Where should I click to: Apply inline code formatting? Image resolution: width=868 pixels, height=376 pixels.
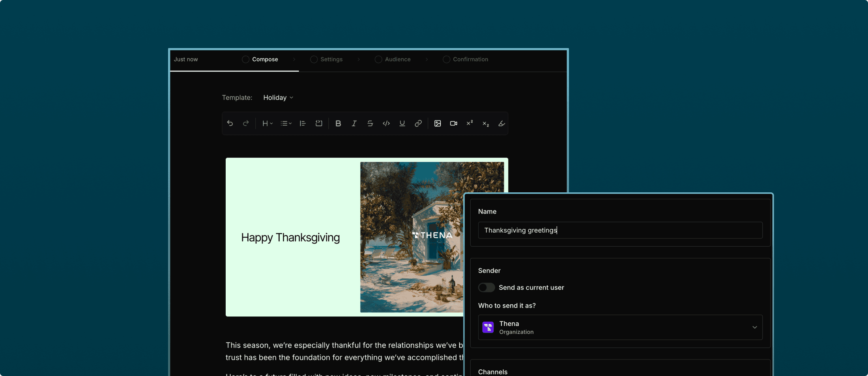[x=386, y=123]
